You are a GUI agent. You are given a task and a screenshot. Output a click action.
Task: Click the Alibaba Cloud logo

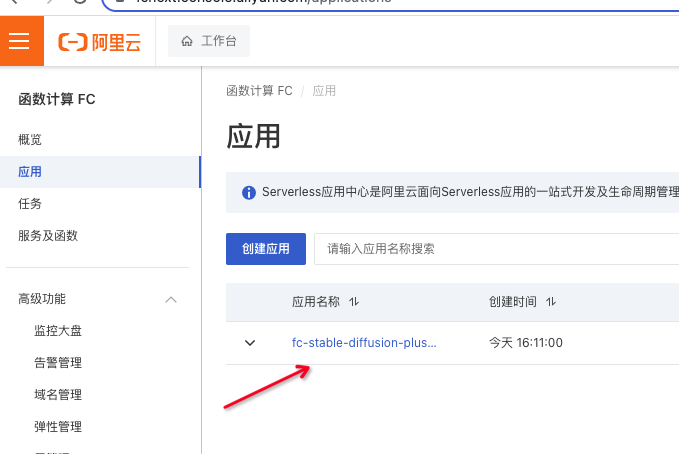(x=100, y=42)
